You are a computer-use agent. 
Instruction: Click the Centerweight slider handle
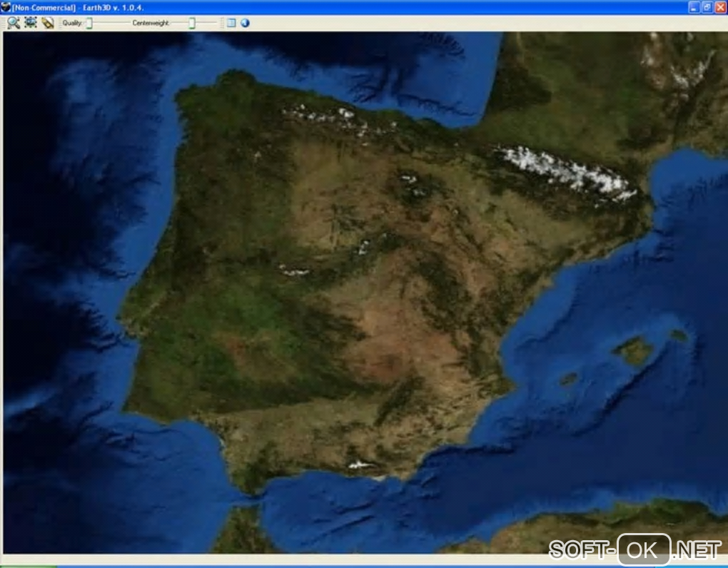point(192,23)
